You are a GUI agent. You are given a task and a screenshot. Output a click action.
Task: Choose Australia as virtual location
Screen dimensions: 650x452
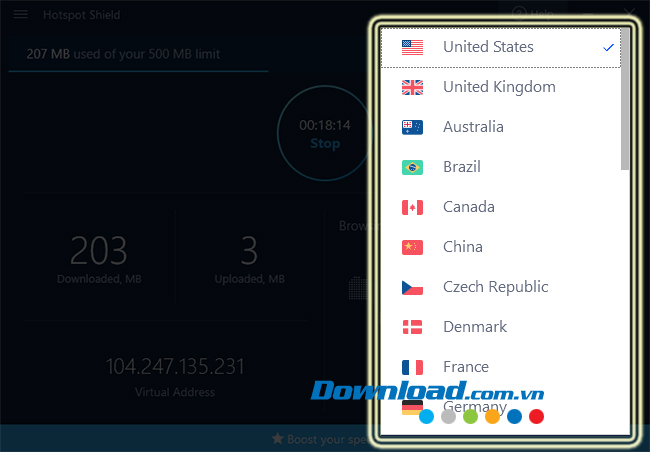(501, 127)
